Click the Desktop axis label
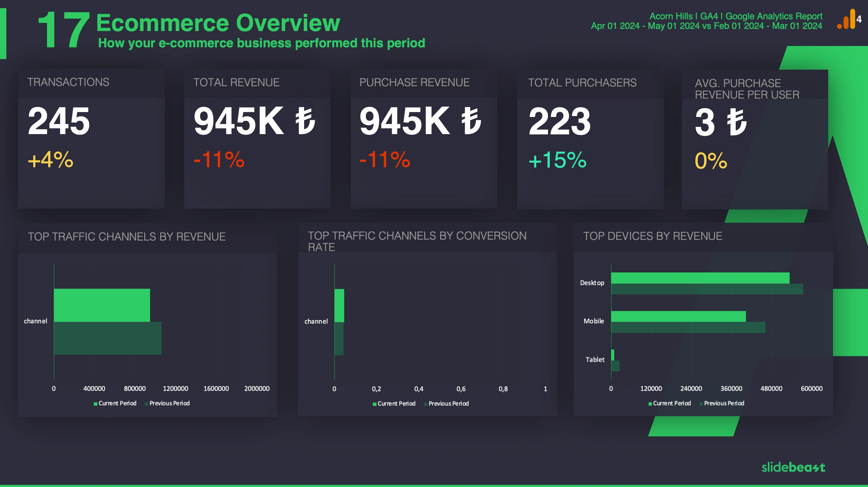868x487 pixels. pyautogui.click(x=592, y=283)
